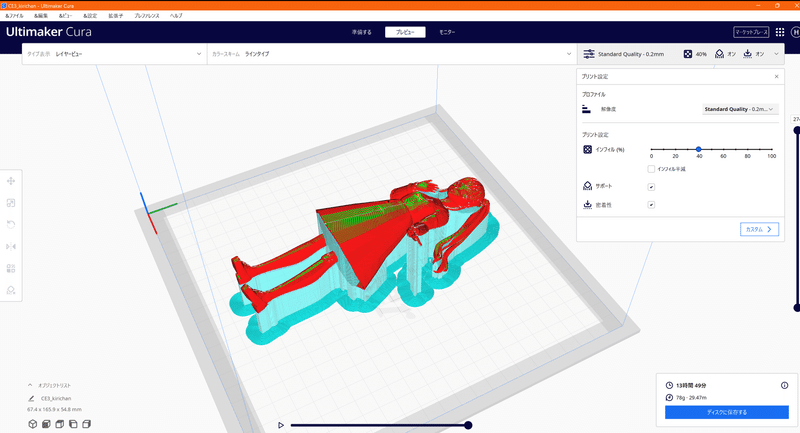Viewport: 800px width, 433px height.
Task: Collapse the print settings summary bar chevron
Action: coord(777,54)
